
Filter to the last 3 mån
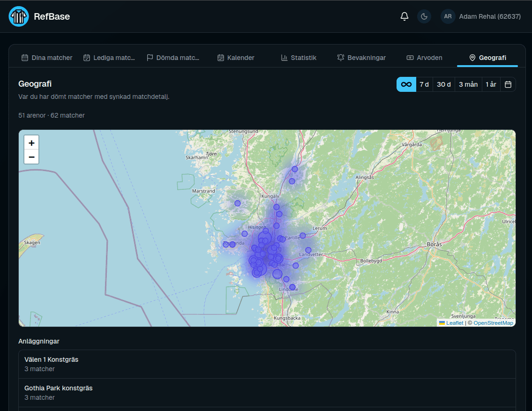(468, 84)
